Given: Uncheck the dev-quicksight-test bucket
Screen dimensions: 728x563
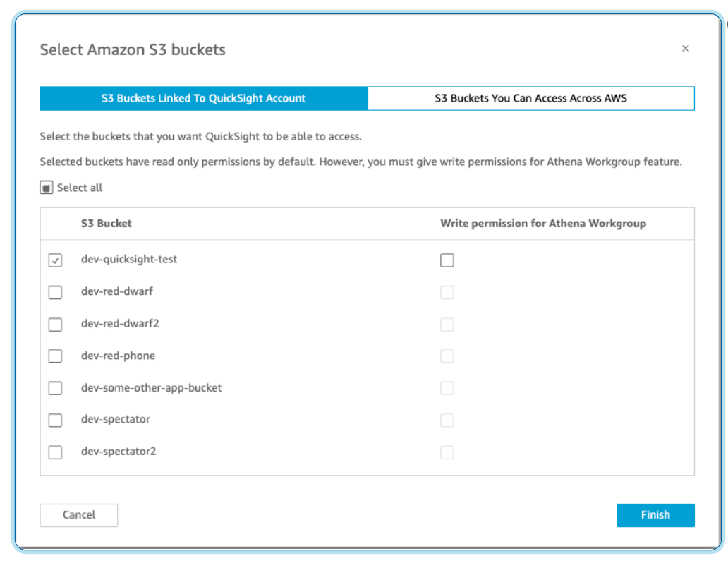Looking at the screenshot, I should pyautogui.click(x=55, y=260).
